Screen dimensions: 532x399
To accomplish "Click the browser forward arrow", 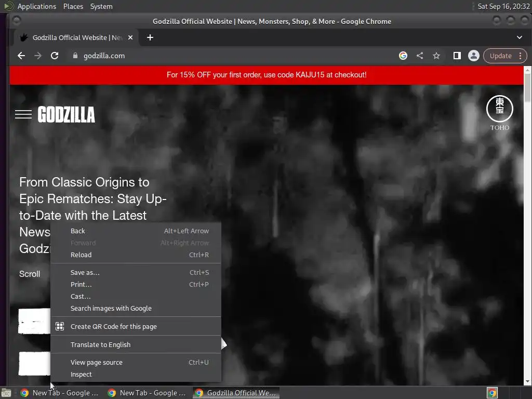I will pos(37,56).
